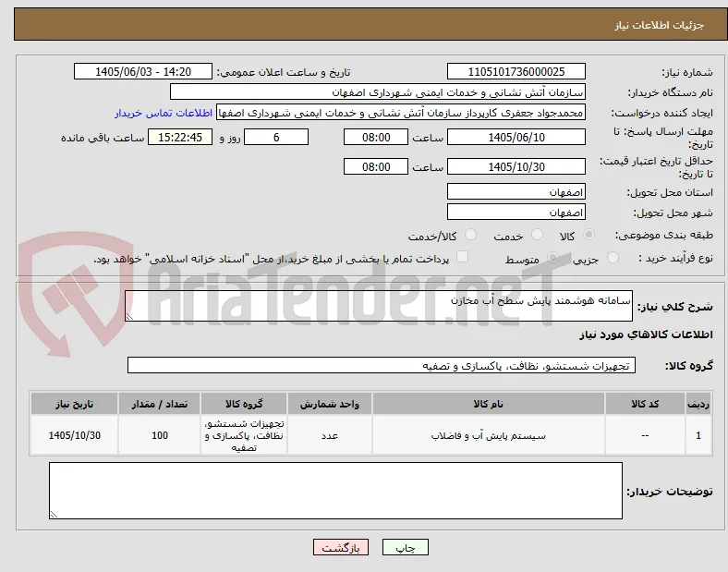Click the price validity date 1405/10/30 field
728x572 pixels.
516,166
